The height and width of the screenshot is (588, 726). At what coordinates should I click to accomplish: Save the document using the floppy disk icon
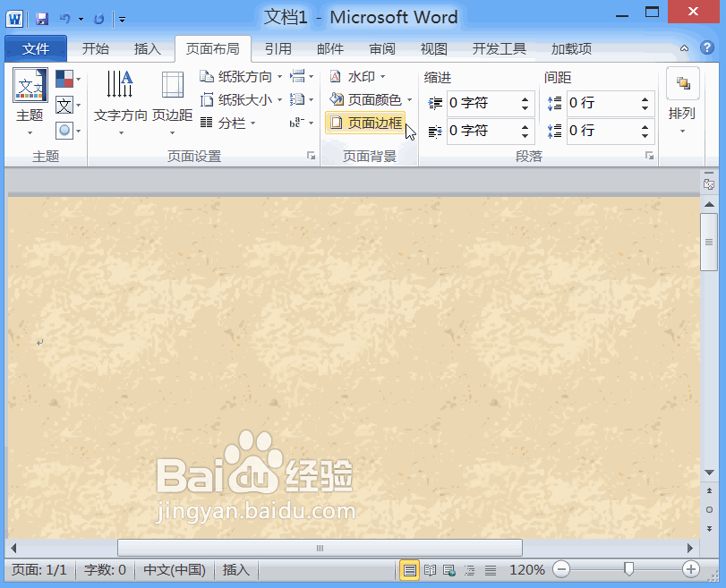coord(42,19)
